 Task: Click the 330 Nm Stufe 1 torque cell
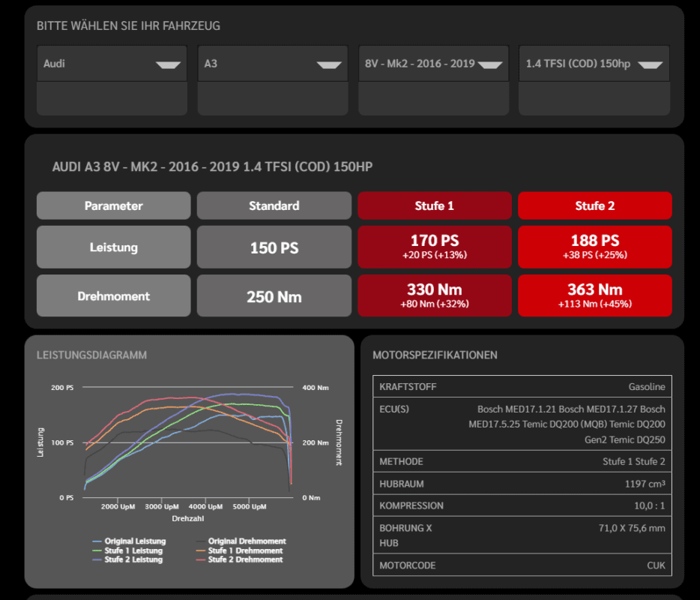435,295
